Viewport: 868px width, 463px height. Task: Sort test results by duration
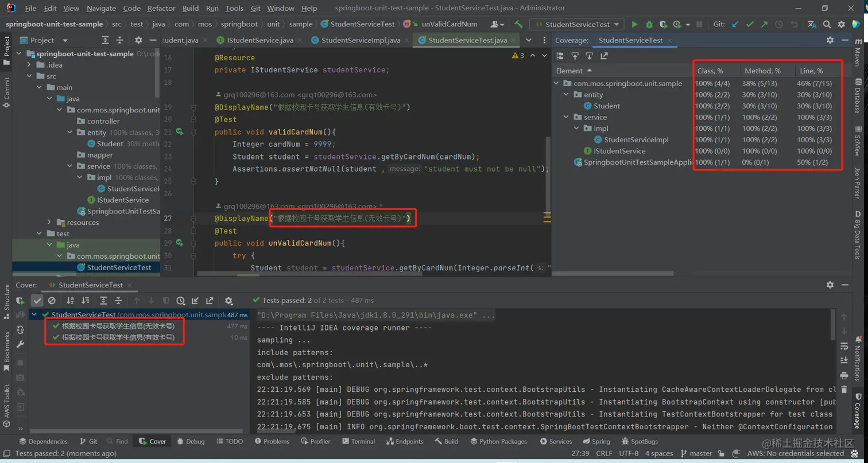pos(86,300)
